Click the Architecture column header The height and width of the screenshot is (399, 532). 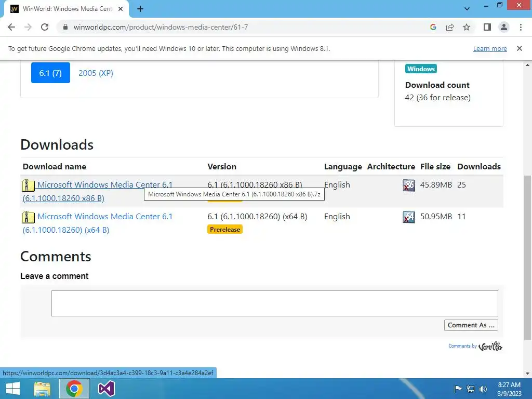point(391,167)
